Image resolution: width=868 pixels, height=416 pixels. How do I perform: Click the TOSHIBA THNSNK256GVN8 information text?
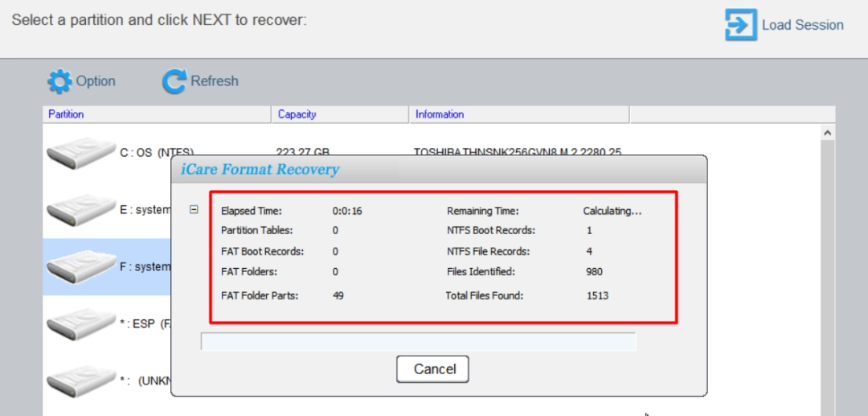point(518,152)
